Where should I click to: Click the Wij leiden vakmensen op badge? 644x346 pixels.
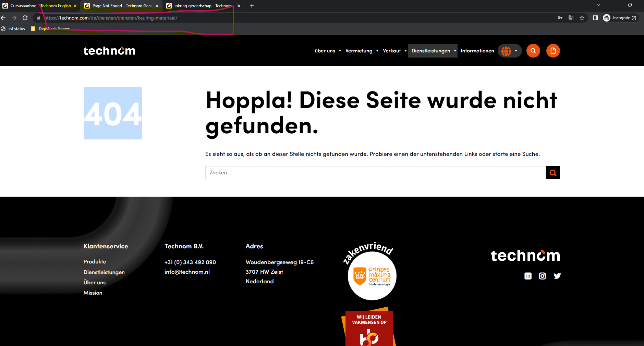[369, 327]
